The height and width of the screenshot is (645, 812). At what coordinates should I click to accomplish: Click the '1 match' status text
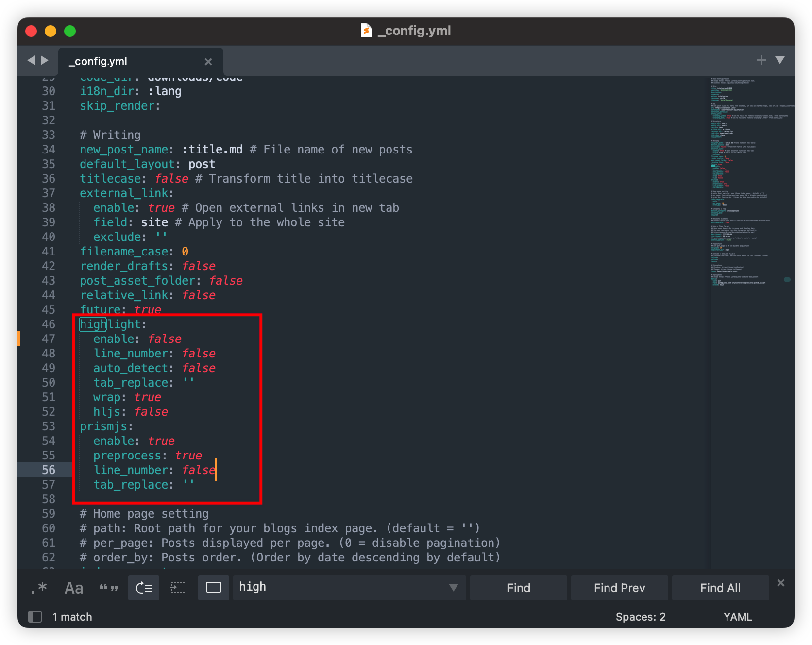(72, 617)
